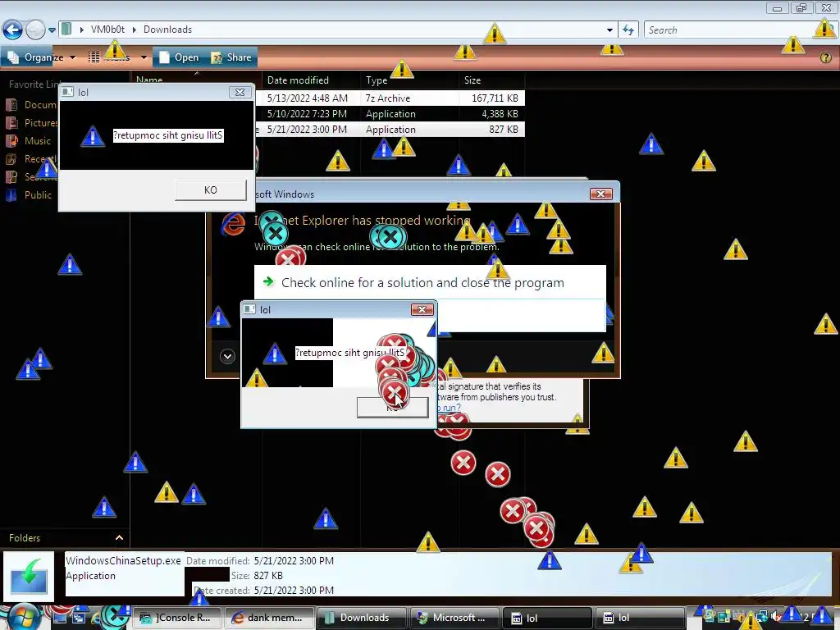The height and width of the screenshot is (630, 840).
Task: Expand the Views dropdown arrow
Action: [x=144, y=57]
